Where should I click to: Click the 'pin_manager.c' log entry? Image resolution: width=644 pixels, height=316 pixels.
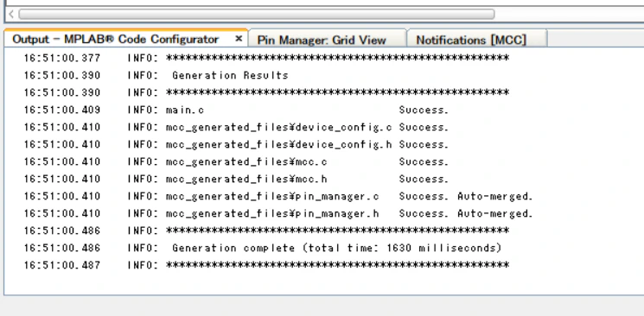click(278, 196)
